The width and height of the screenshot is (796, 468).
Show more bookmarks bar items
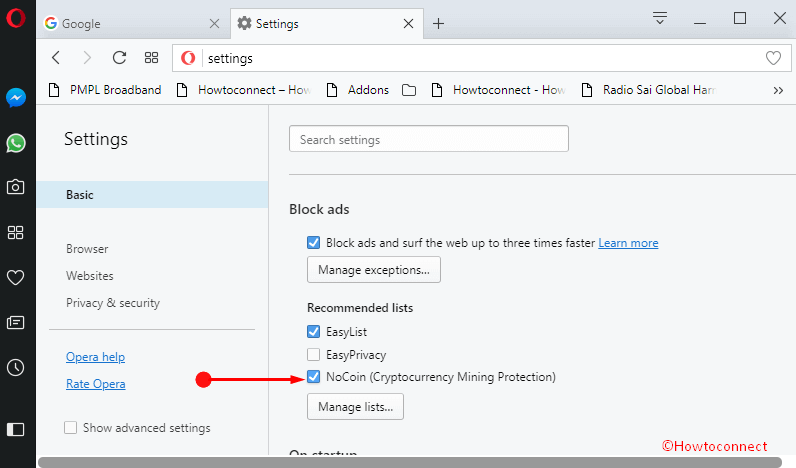778,90
